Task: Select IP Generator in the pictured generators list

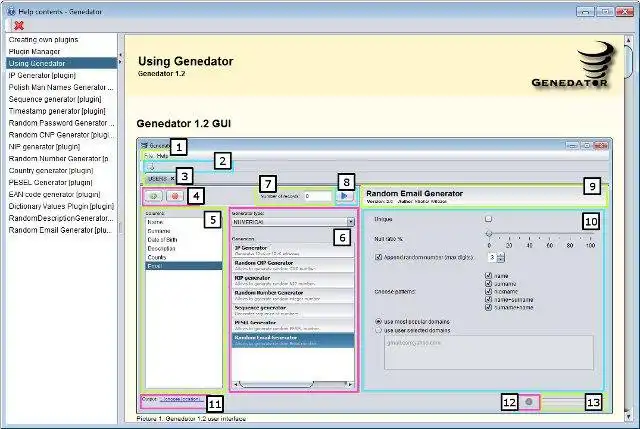Action: click(293, 250)
